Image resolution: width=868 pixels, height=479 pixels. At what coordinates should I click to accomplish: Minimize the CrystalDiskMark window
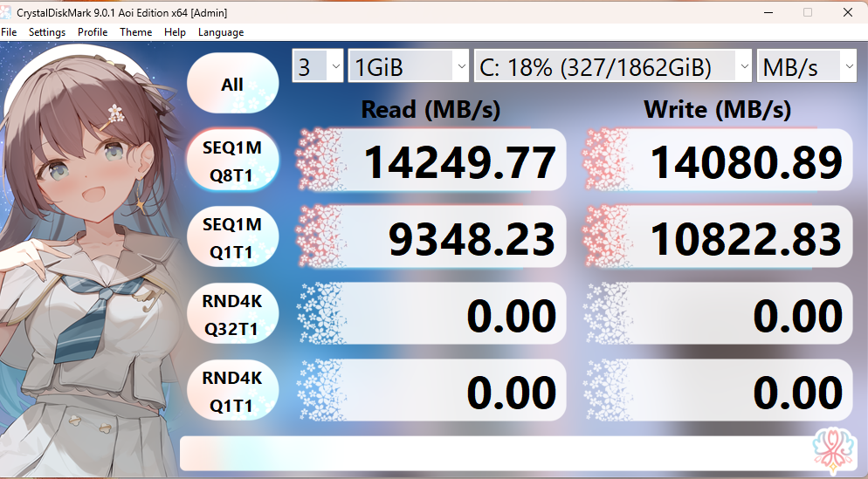pos(768,12)
